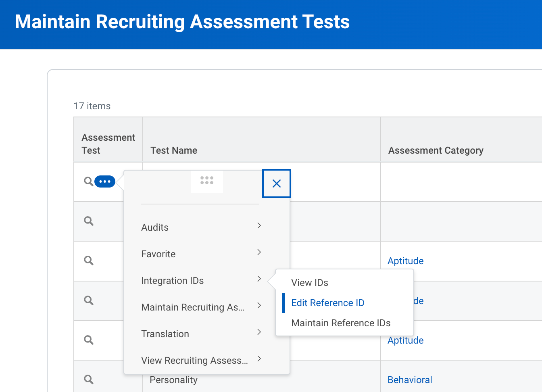
Task: Close the related actions popup
Action: click(x=277, y=183)
